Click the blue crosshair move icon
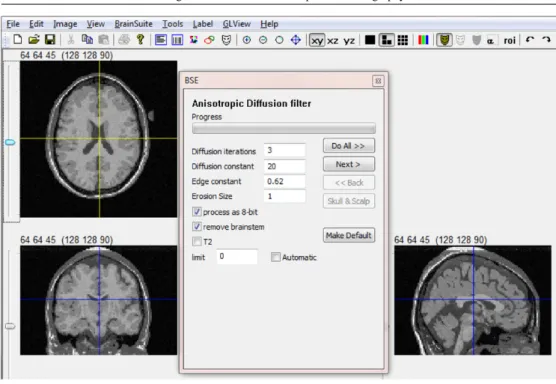Image resolution: width=556 pixels, height=384 pixels. 296,40
